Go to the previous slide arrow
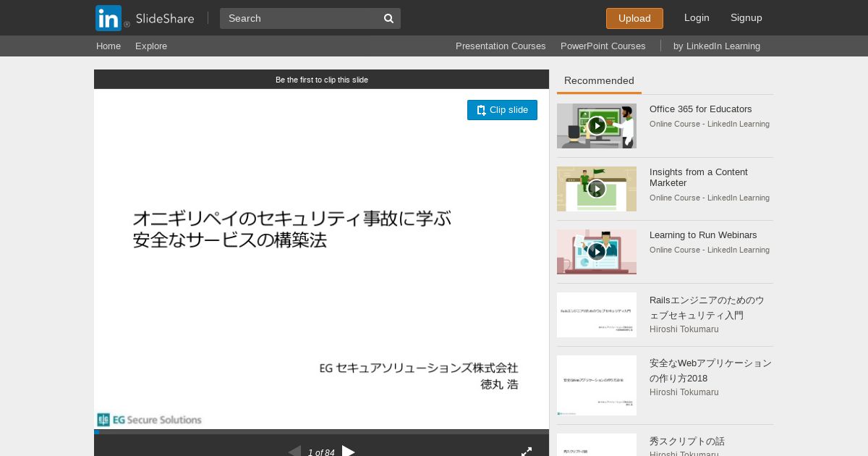The width and height of the screenshot is (868, 456). [294, 452]
